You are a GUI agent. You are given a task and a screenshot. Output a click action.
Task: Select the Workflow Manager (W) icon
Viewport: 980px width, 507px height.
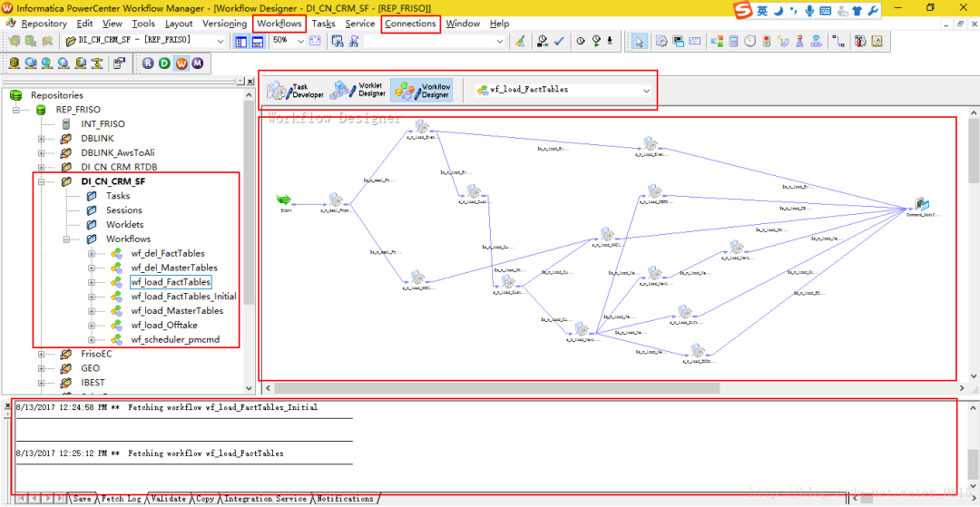pos(181,63)
